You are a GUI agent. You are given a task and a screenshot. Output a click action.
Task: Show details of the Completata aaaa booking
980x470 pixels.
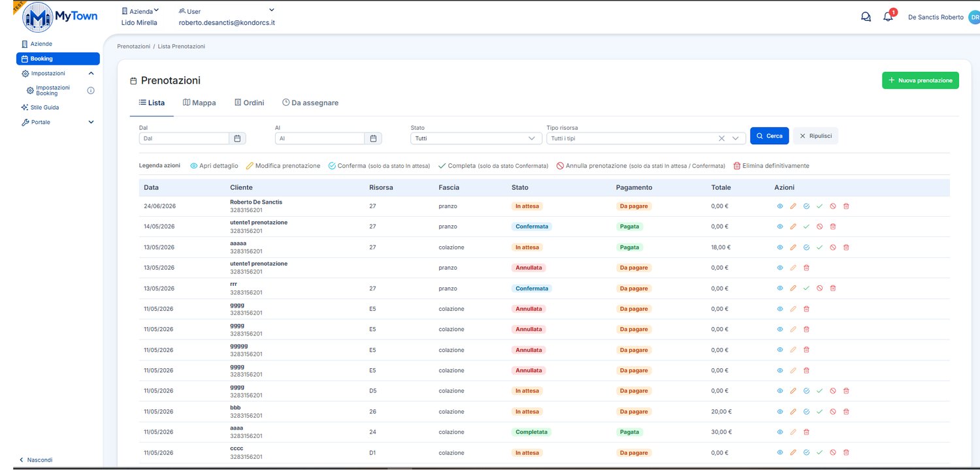pos(779,432)
